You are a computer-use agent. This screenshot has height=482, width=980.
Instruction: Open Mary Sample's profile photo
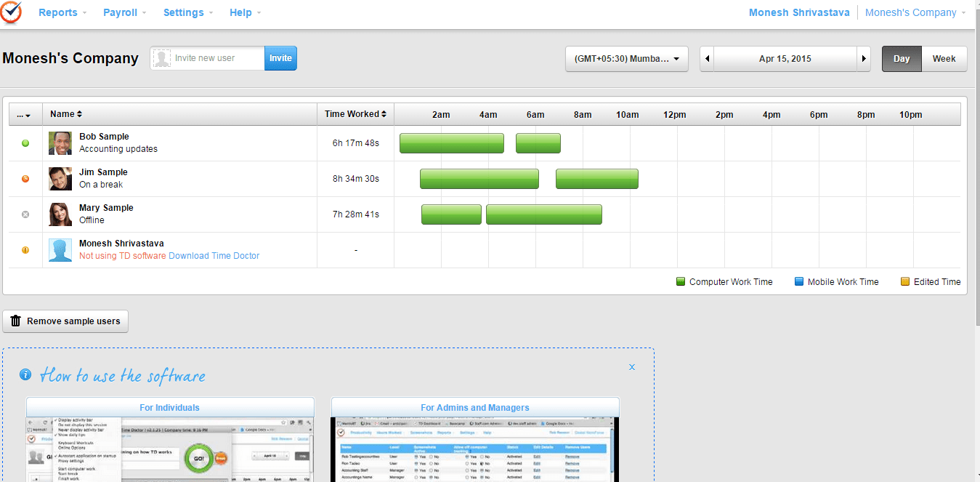(x=60, y=214)
